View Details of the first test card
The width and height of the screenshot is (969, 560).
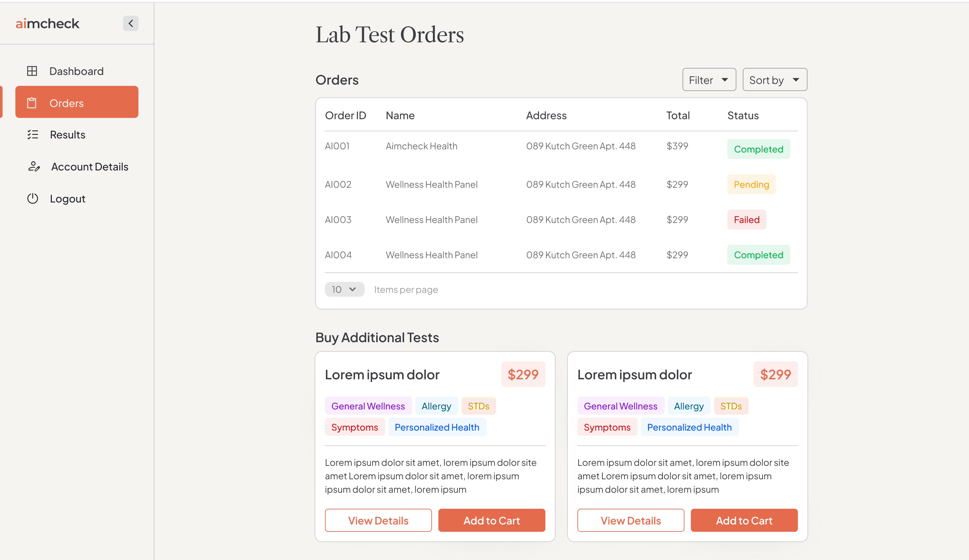(378, 520)
